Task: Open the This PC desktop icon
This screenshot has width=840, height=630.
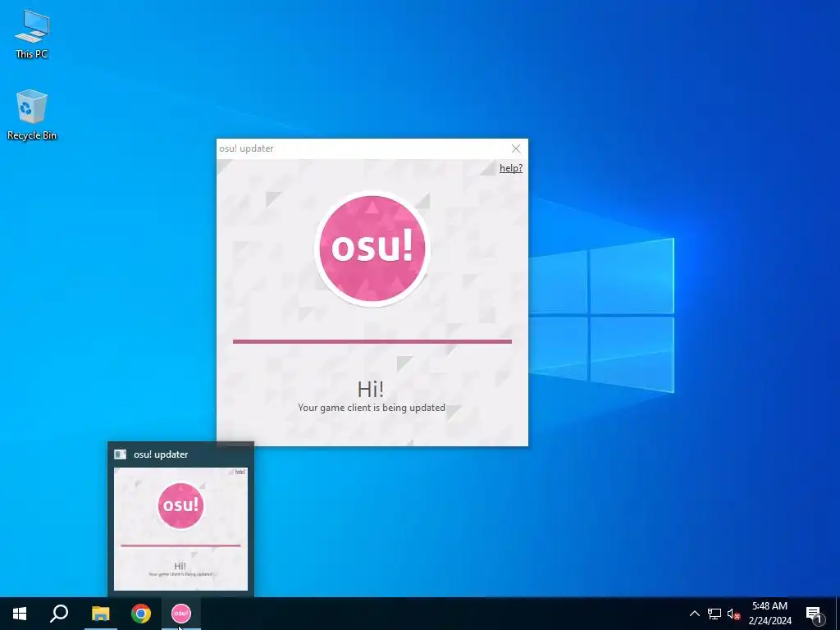Action: (x=32, y=34)
